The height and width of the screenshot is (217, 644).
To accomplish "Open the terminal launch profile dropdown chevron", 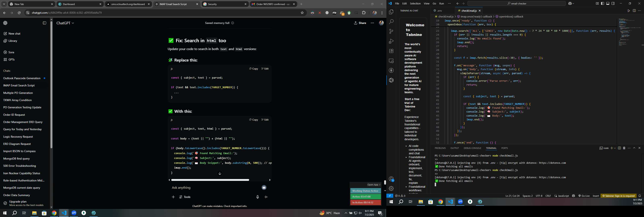I will [615, 148].
